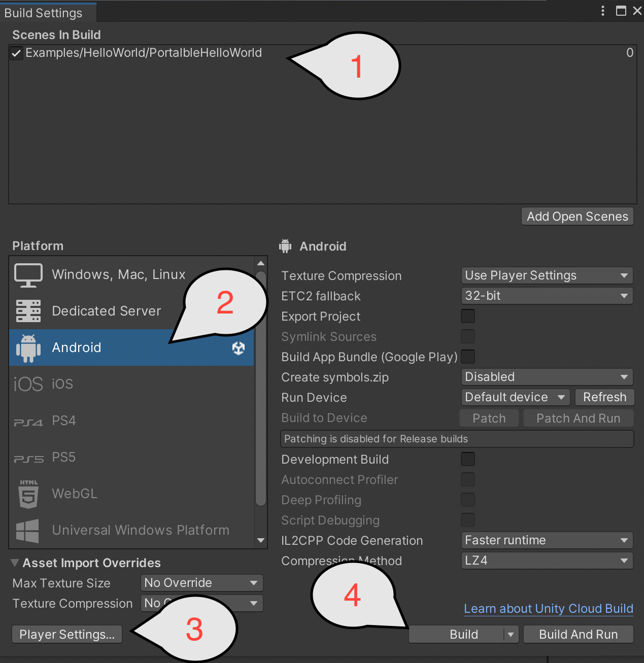644x663 pixels.
Task: Click the Android icon in settings header
Action: [285, 246]
